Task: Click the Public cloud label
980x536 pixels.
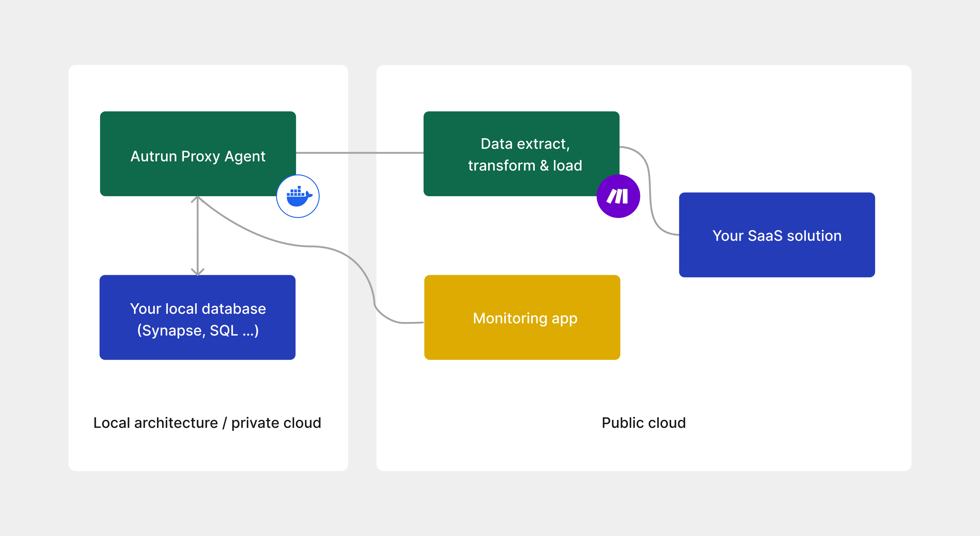Action: tap(643, 423)
